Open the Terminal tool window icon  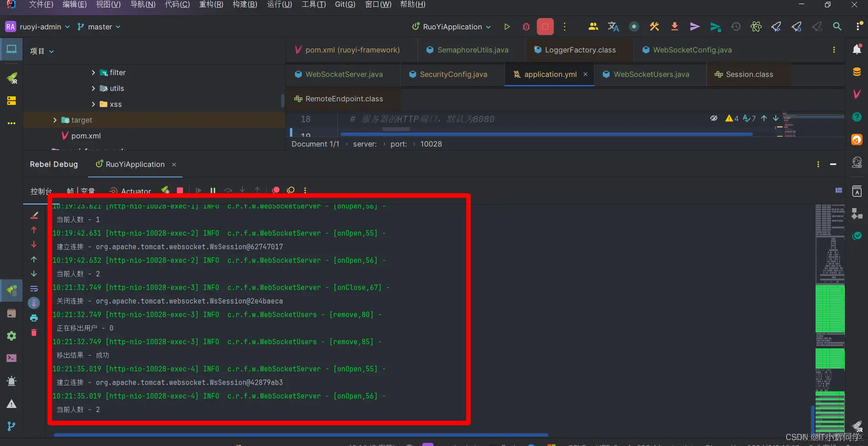(12, 358)
